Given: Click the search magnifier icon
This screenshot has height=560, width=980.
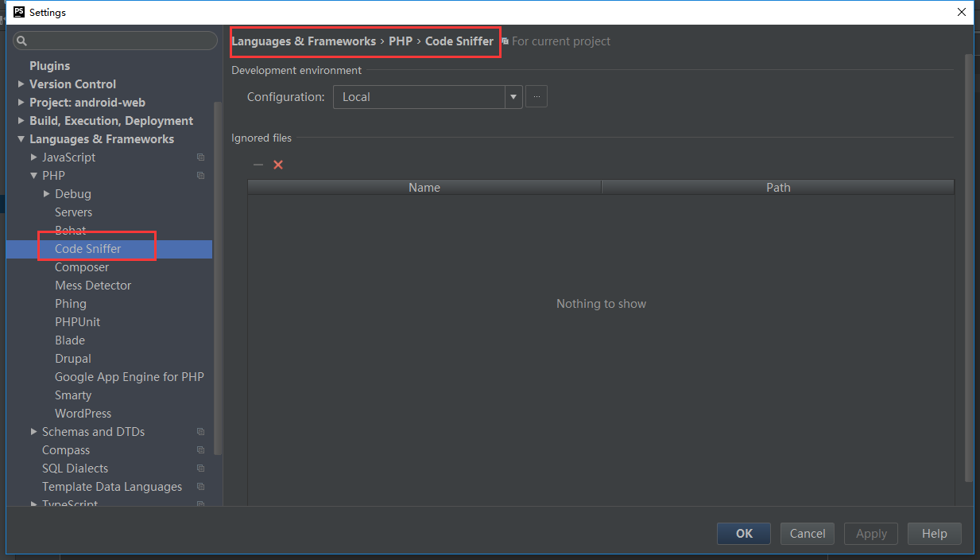Looking at the screenshot, I should point(22,41).
